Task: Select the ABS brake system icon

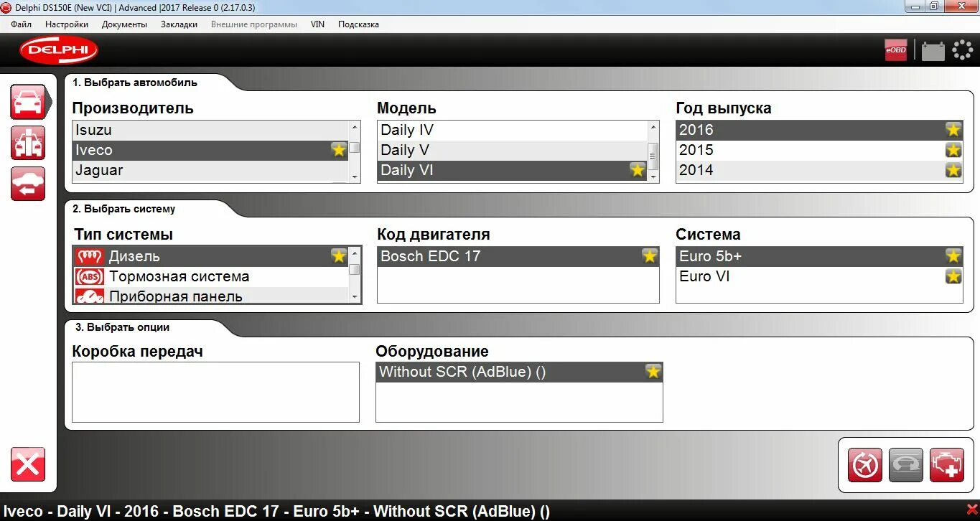Action: tap(90, 276)
